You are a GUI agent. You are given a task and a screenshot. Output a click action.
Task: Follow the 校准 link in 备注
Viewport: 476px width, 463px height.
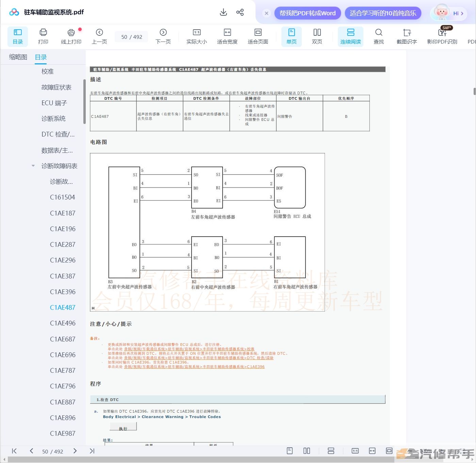tap(189, 349)
